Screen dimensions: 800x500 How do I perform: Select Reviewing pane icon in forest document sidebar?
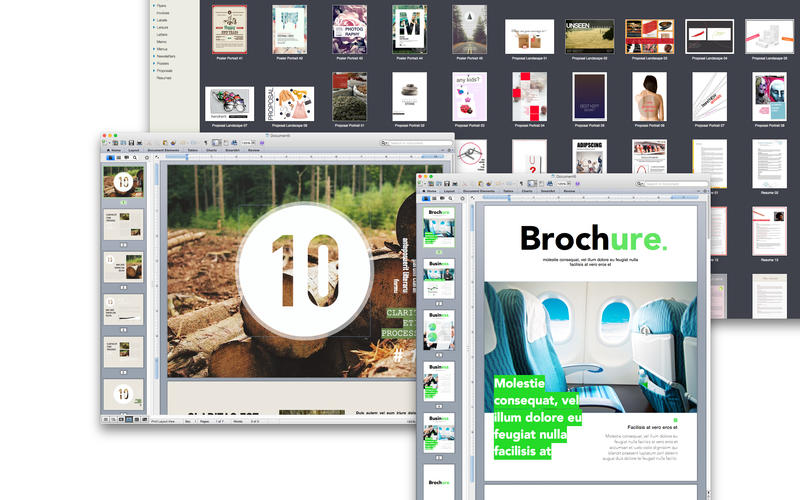tap(127, 157)
